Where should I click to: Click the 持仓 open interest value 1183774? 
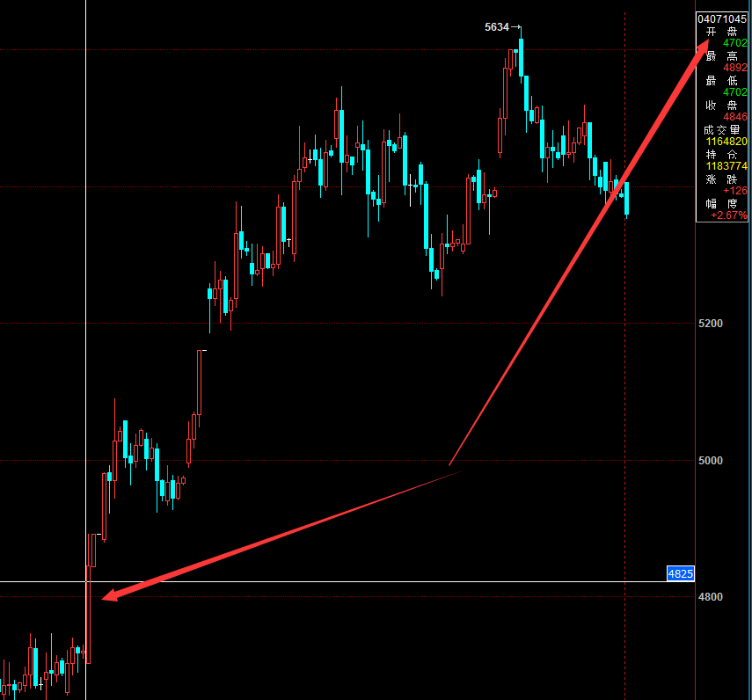click(x=726, y=166)
